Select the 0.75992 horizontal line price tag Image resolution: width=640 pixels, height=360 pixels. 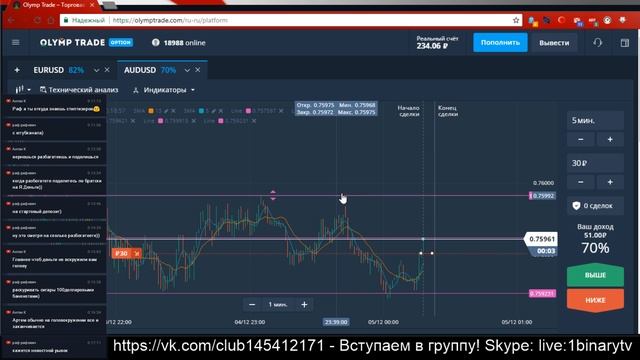542,196
